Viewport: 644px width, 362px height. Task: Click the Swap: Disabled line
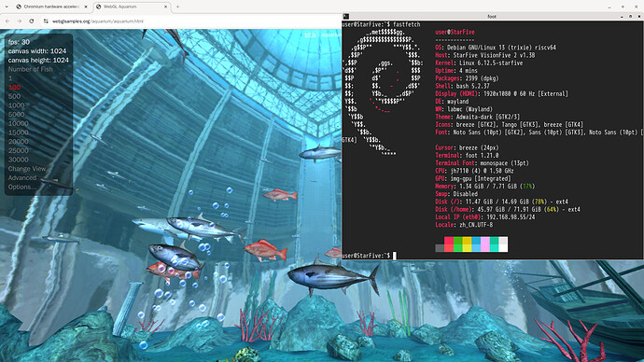[x=456, y=194]
